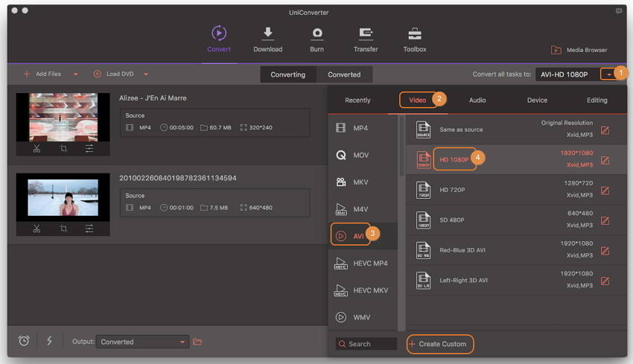The width and height of the screenshot is (633, 364).
Task: Trim the Alizee video with scissors icon
Action: (36, 149)
